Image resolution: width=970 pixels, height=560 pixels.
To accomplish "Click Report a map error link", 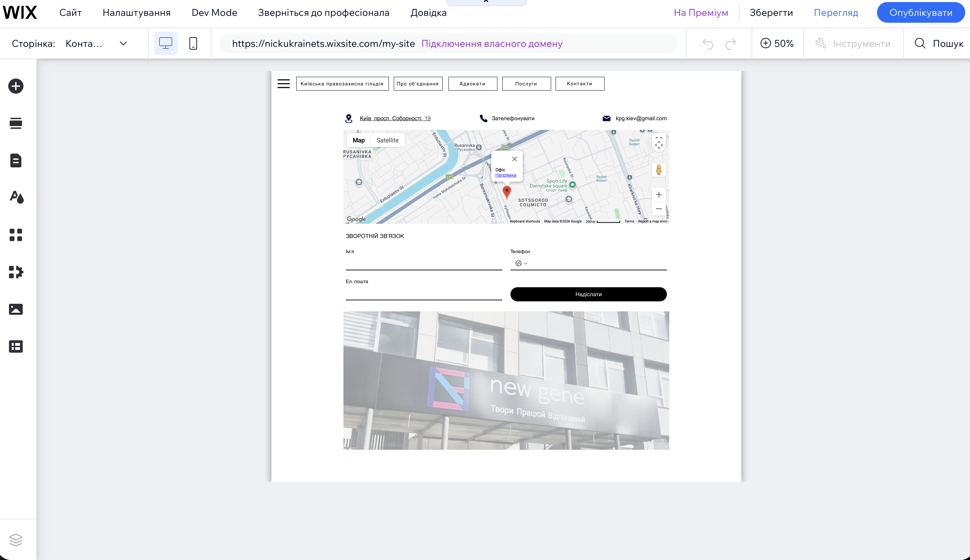I will [653, 221].
